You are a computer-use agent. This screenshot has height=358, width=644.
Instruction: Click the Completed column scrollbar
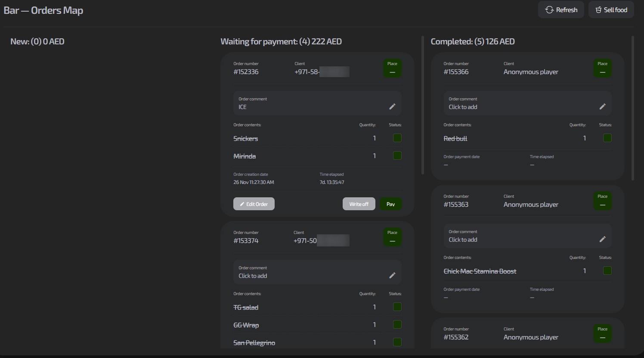pyautogui.click(x=632, y=108)
